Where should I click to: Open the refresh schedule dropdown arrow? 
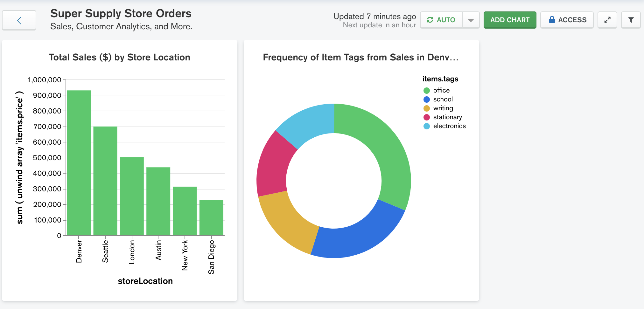(x=470, y=20)
